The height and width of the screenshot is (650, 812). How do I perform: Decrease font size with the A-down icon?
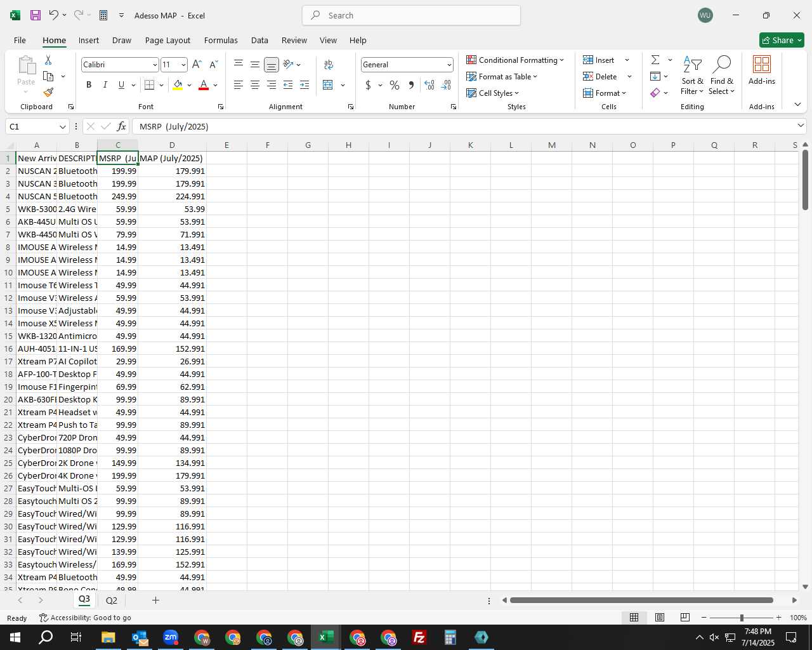coord(213,65)
